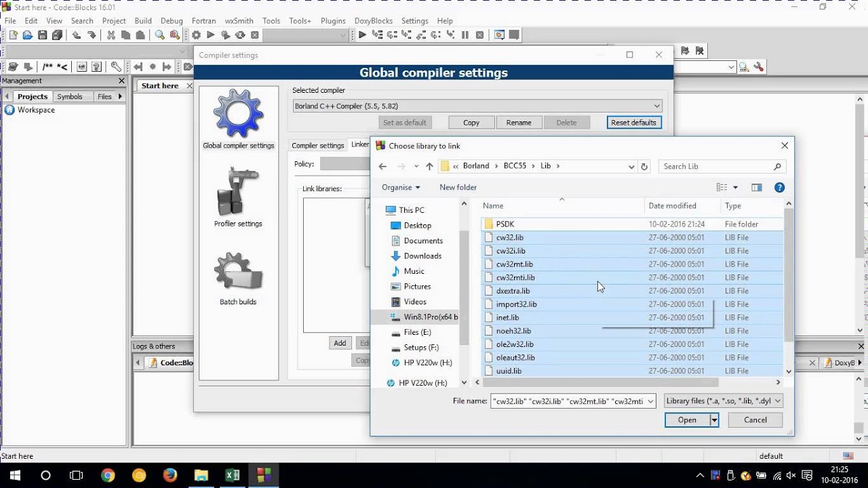Open the Fortran menu

[203, 21]
